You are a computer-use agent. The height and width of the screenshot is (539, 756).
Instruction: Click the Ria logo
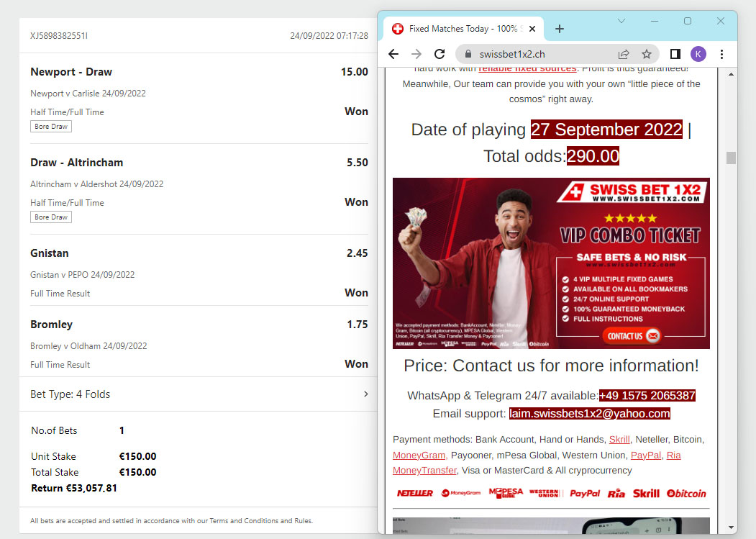pyautogui.click(x=616, y=493)
